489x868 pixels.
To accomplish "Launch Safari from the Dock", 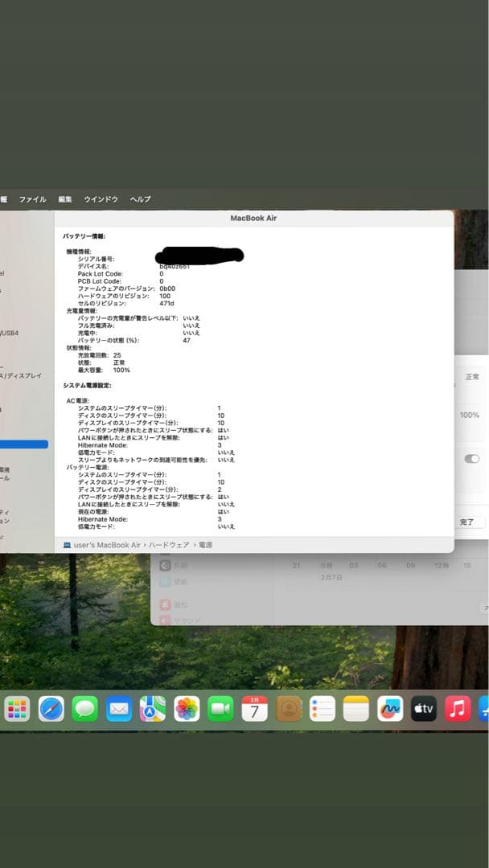I will click(51, 709).
